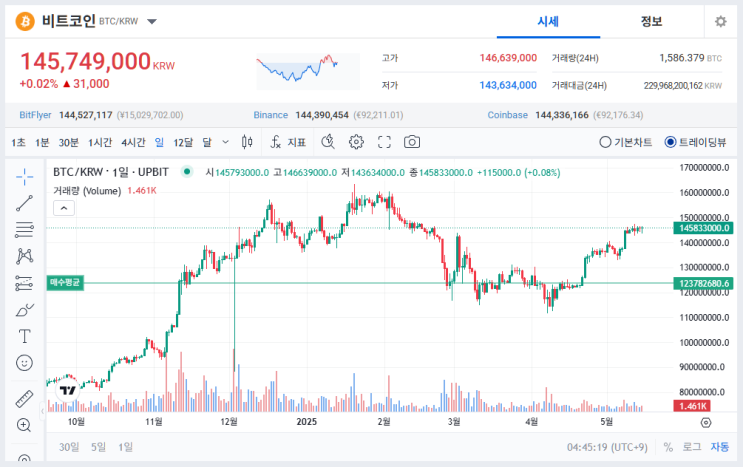Image resolution: width=743 pixels, height=467 pixels.
Task: Select the 1시간 interval
Action: click(100, 142)
